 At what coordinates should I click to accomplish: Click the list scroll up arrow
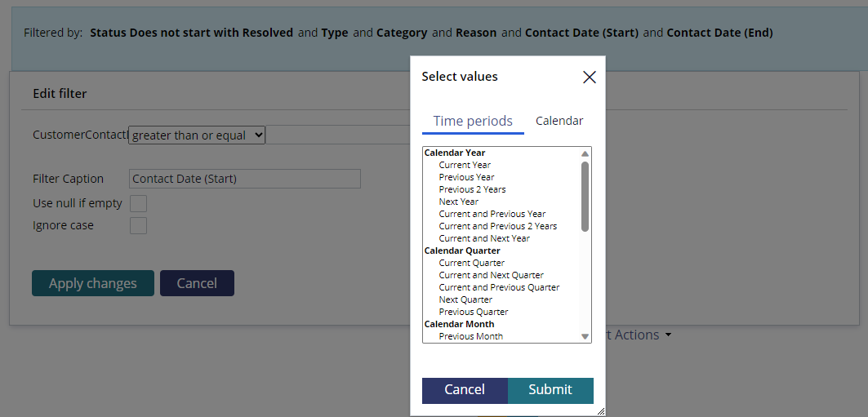[585, 153]
